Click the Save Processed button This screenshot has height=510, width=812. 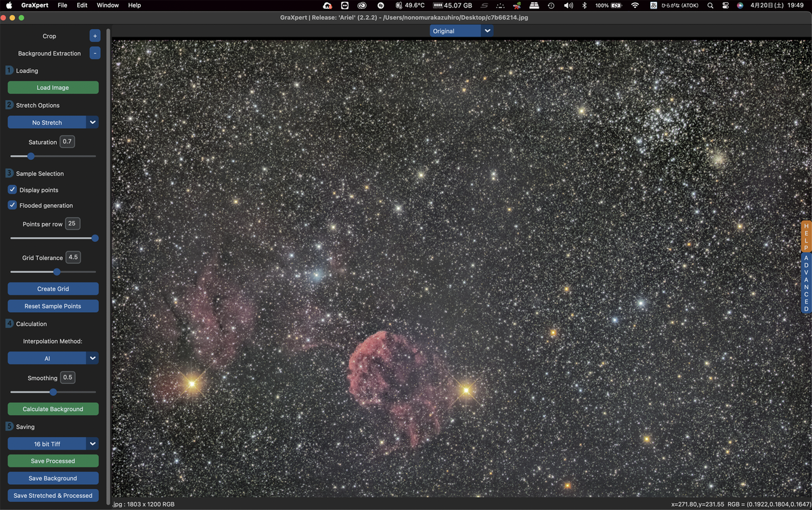(x=53, y=461)
